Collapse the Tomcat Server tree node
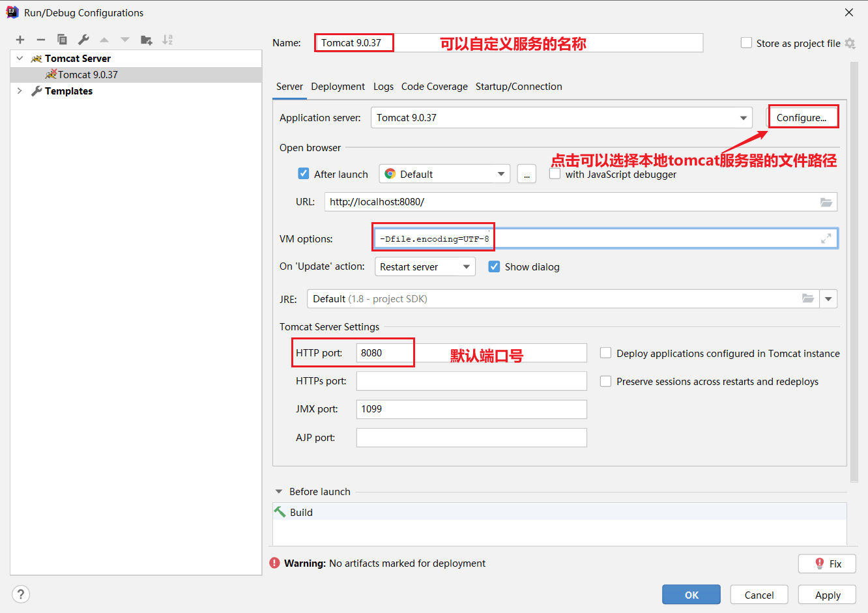Viewport: 868px width, 613px height. tap(20, 59)
